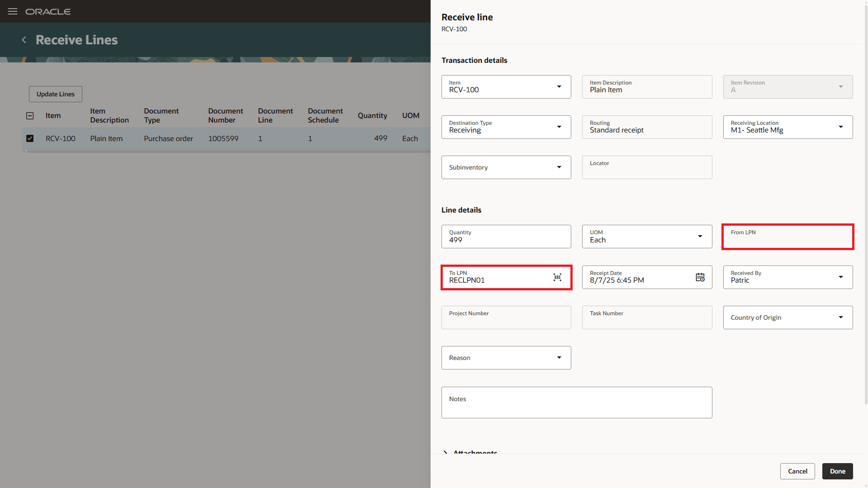This screenshot has height=488, width=868.
Task: Toggle the RCV-100 row checkbox
Action: coord(30,138)
